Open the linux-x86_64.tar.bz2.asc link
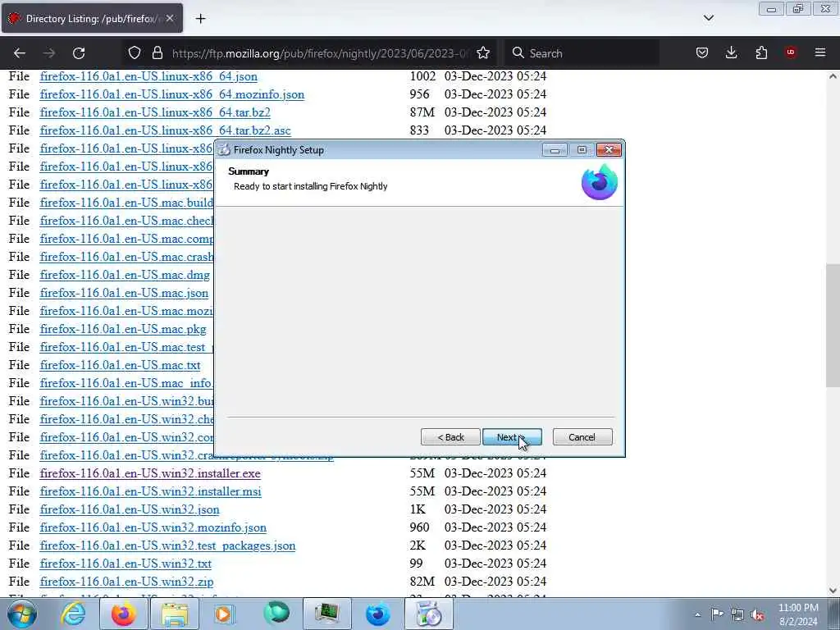This screenshot has width=840, height=630. click(165, 130)
